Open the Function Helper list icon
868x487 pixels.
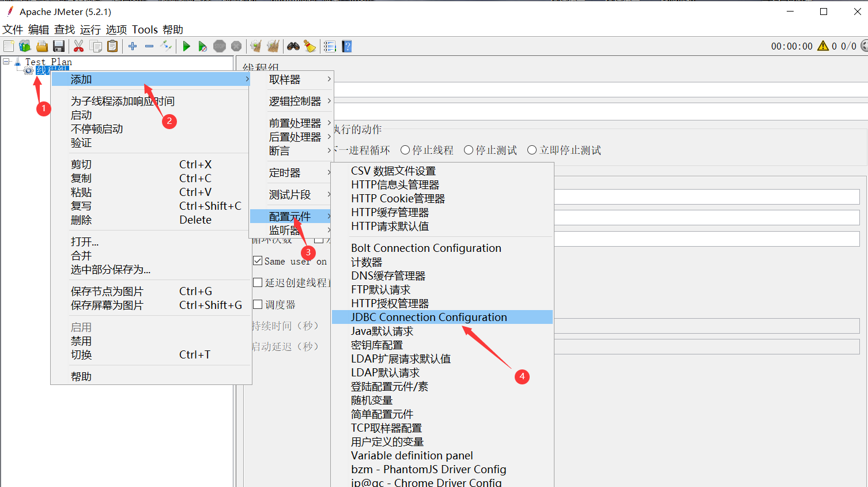[x=330, y=46]
